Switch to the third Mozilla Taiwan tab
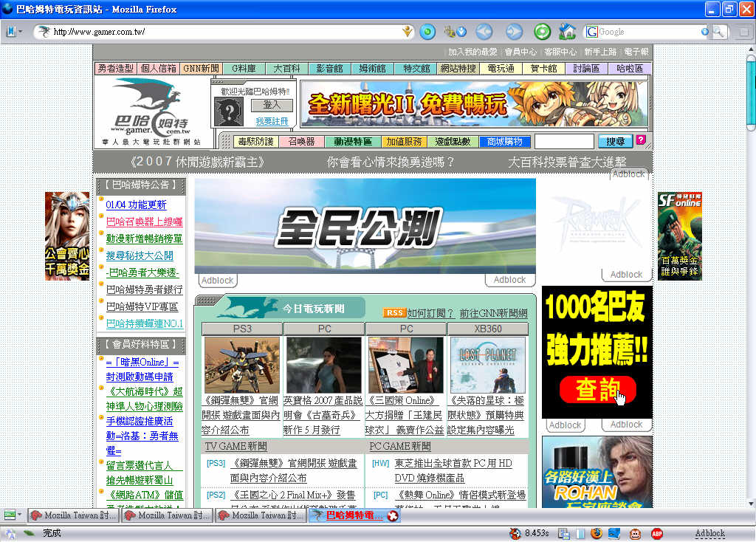756x542 pixels. click(x=261, y=515)
